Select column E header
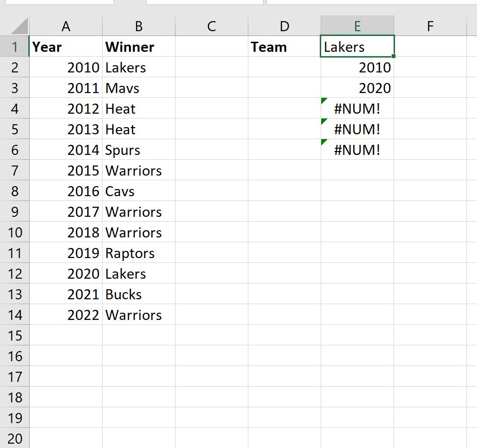This screenshot has width=477, height=448. [x=357, y=26]
